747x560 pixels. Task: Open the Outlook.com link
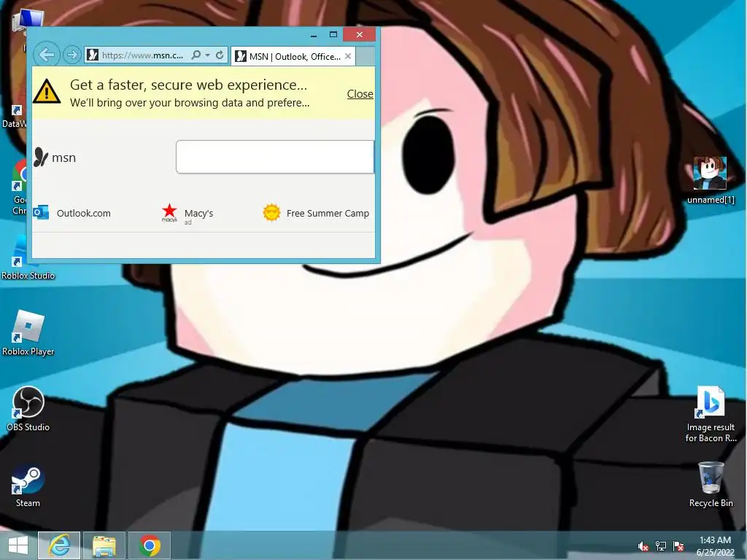pos(83,214)
